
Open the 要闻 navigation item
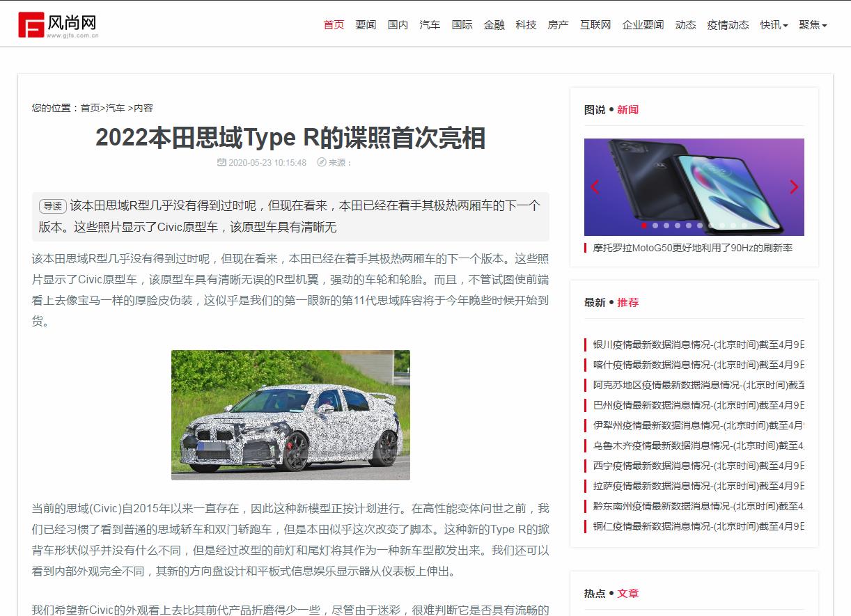[x=366, y=25]
